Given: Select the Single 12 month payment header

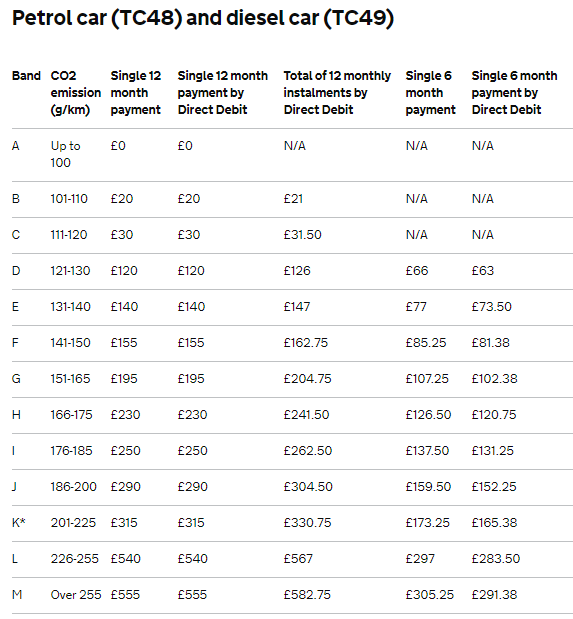Looking at the screenshot, I should (136, 92).
